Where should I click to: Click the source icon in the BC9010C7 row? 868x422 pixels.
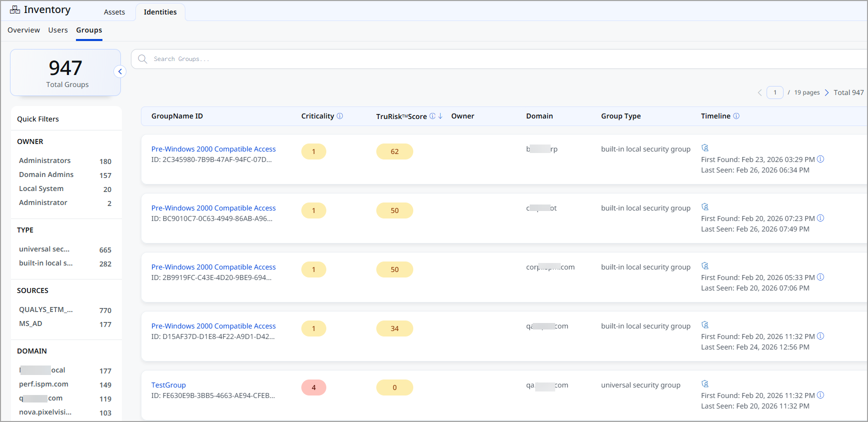[x=705, y=207]
